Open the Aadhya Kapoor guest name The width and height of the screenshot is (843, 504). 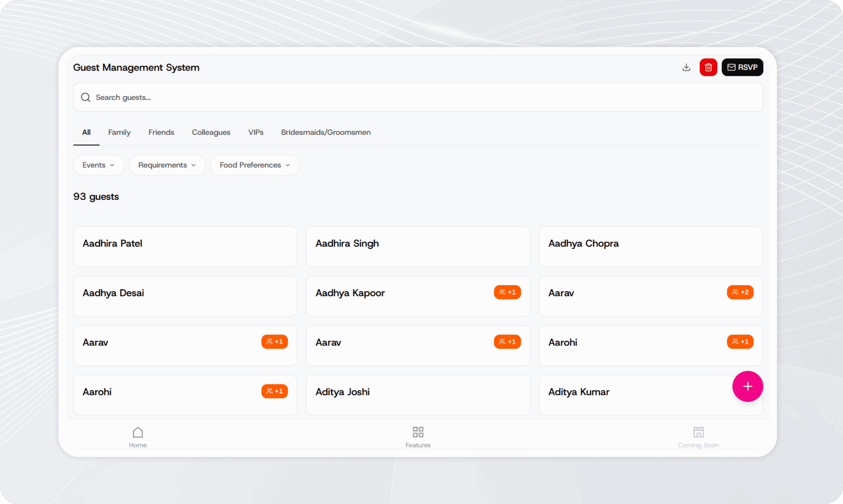coord(350,293)
